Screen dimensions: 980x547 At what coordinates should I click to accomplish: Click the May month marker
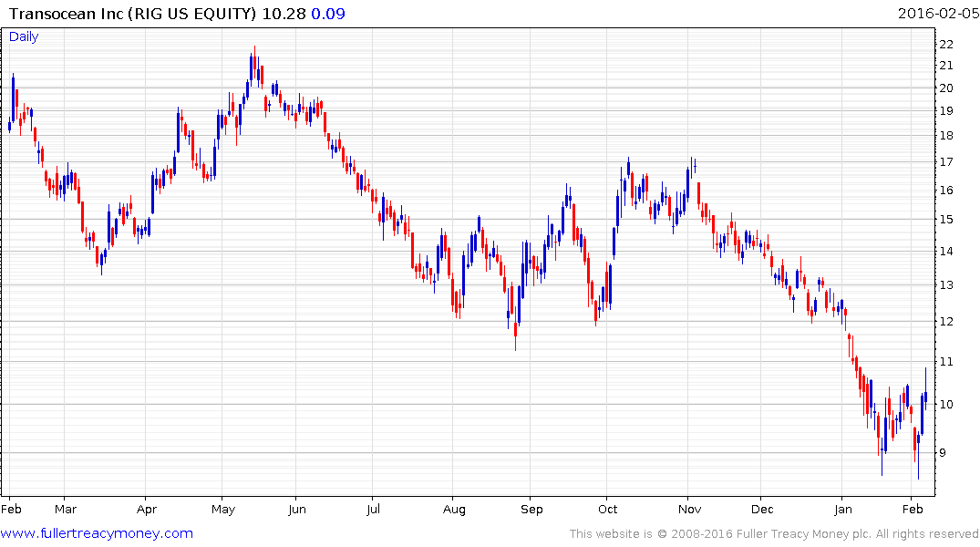click(x=222, y=509)
